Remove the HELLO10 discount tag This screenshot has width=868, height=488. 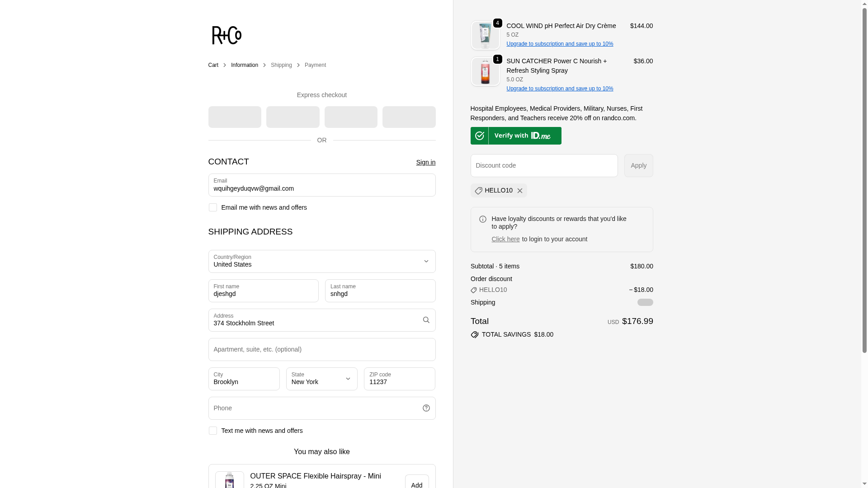pyautogui.click(x=519, y=191)
